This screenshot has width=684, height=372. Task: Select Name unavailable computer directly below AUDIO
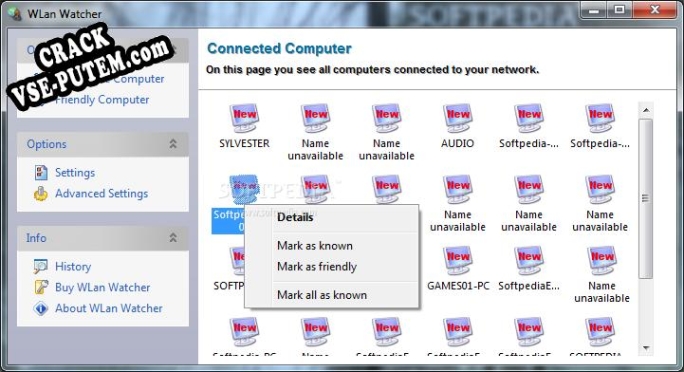pyautogui.click(x=458, y=189)
